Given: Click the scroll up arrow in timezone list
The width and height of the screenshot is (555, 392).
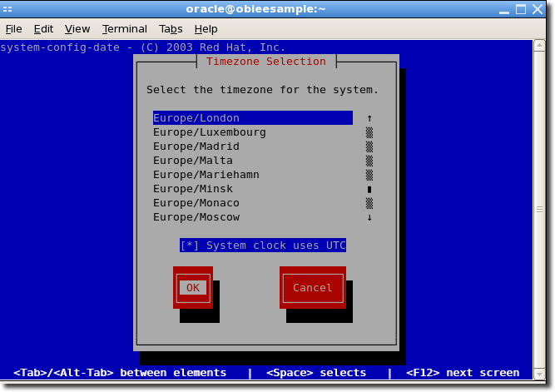Looking at the screenshot, I should pos(369,118).
